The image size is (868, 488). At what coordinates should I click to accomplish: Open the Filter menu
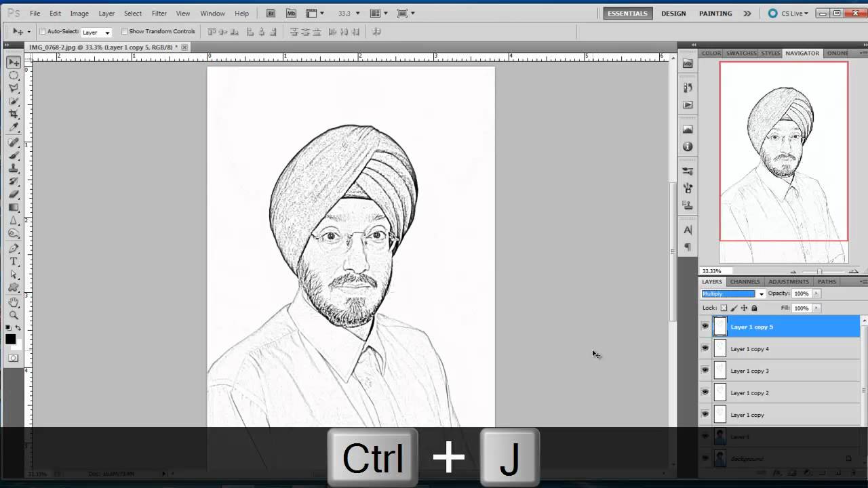[x=159, y=13]
